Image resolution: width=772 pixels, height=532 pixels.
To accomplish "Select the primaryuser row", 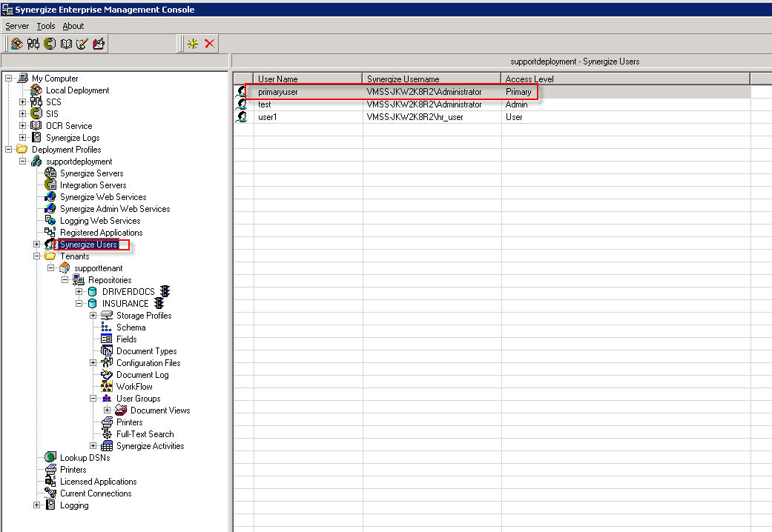I will tap(492, 92).
